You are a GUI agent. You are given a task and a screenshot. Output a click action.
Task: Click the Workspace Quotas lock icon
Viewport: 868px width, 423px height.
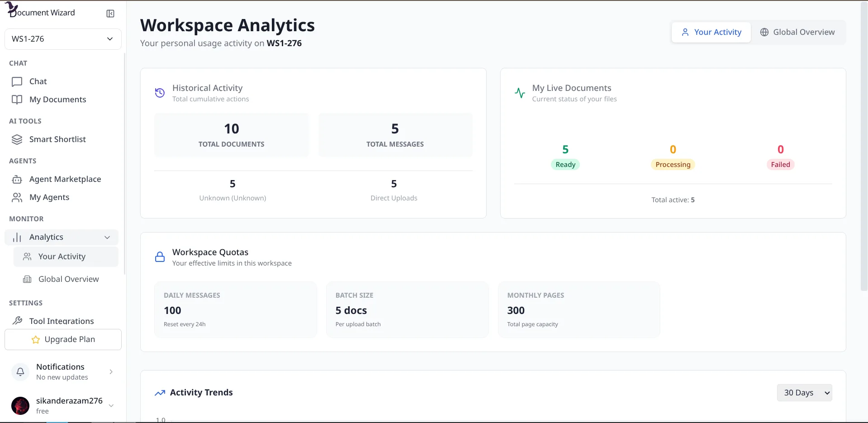[x=160, y=257]
